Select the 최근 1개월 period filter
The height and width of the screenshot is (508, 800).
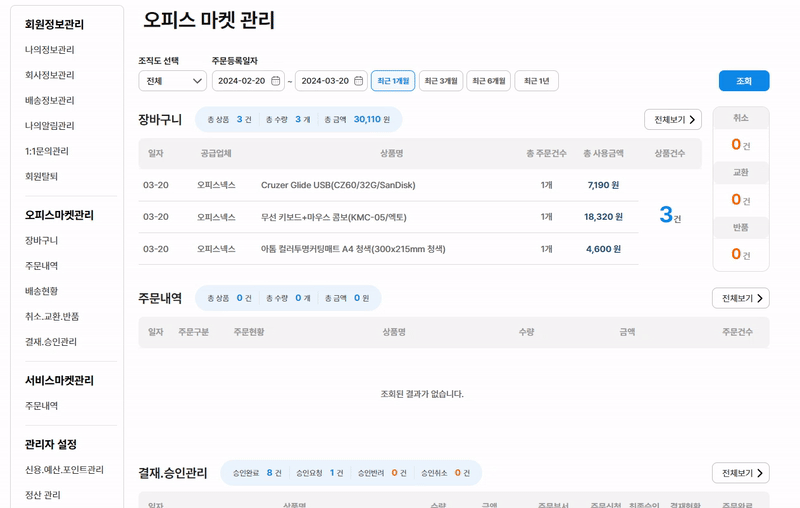(x=392, y=81)
